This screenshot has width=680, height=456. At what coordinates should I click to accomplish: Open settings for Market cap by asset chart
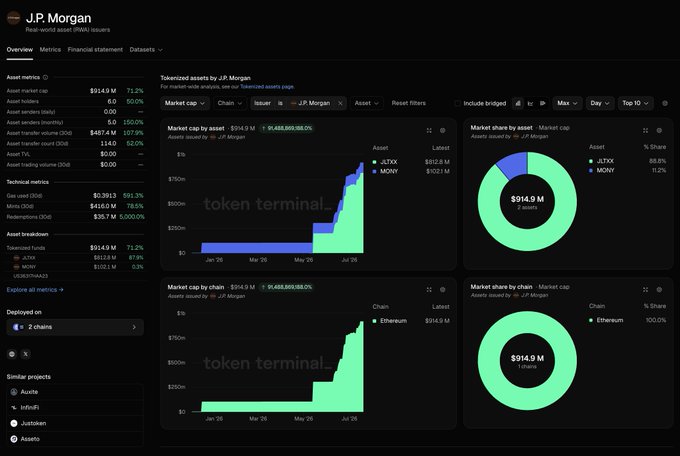(x=442, y=130)
